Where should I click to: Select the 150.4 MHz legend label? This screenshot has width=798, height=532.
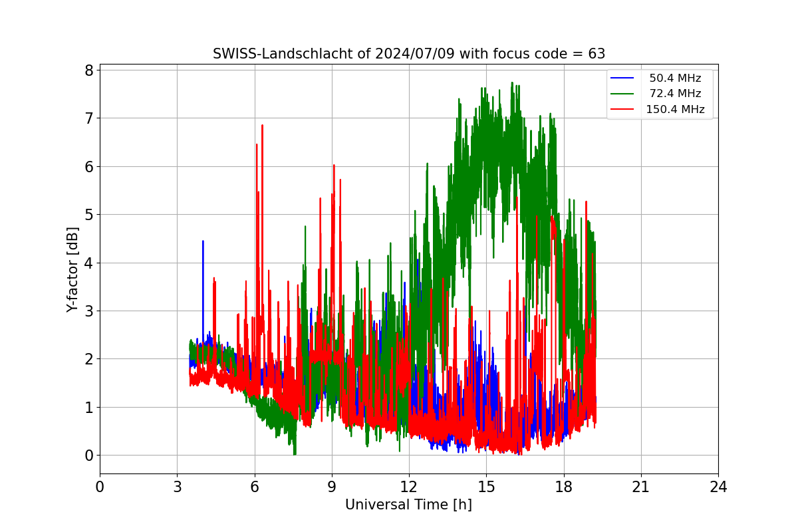675,110
